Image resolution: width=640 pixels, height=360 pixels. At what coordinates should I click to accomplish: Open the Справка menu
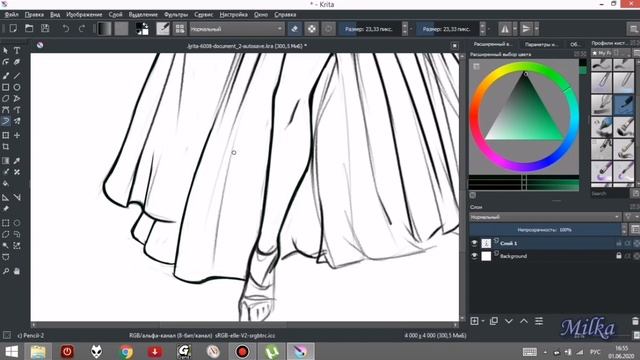285,14
